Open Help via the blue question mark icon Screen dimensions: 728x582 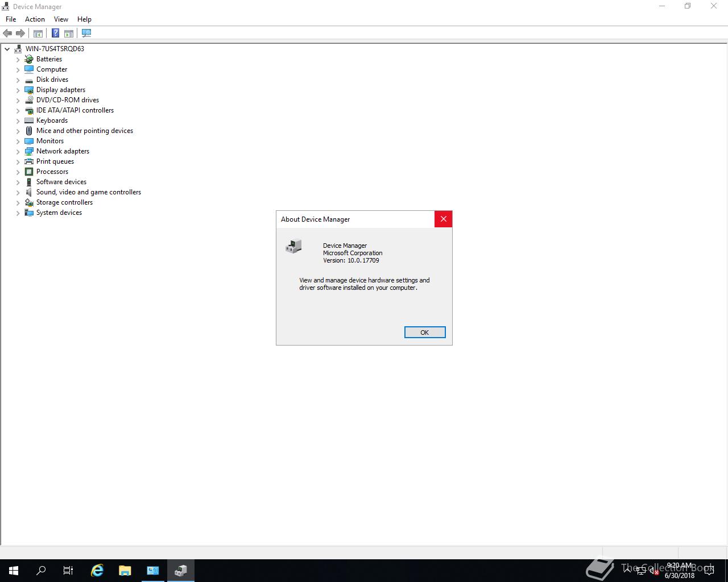pyautogui.click(x=55, y=34)
